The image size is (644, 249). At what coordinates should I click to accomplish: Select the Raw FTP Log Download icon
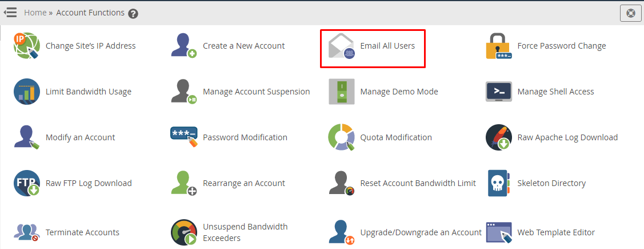26,183
